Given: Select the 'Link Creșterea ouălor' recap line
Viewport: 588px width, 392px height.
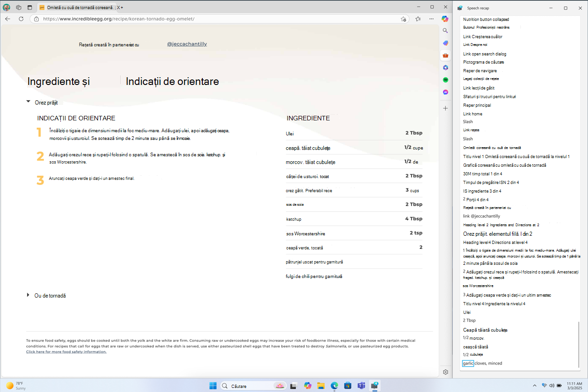Looking at the screenshot, I should [482, 36].
